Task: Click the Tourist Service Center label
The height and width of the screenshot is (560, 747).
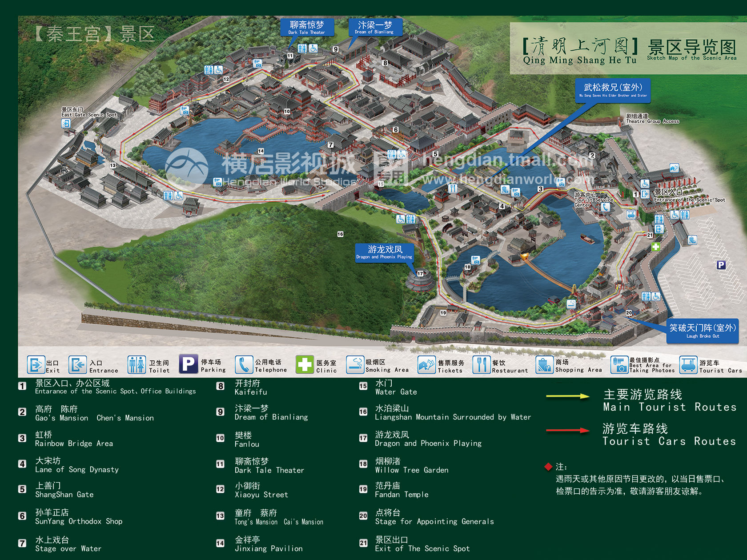Action: click(x=594, y=200)
